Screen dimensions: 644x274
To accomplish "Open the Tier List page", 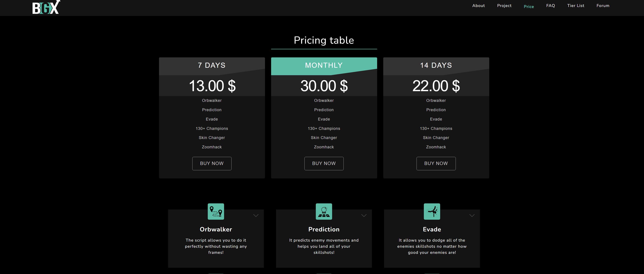I will pos(576,6).
